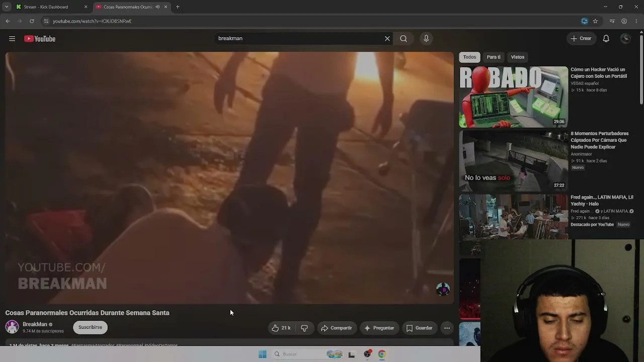Clear the search box with the X icon

point(387,39)
